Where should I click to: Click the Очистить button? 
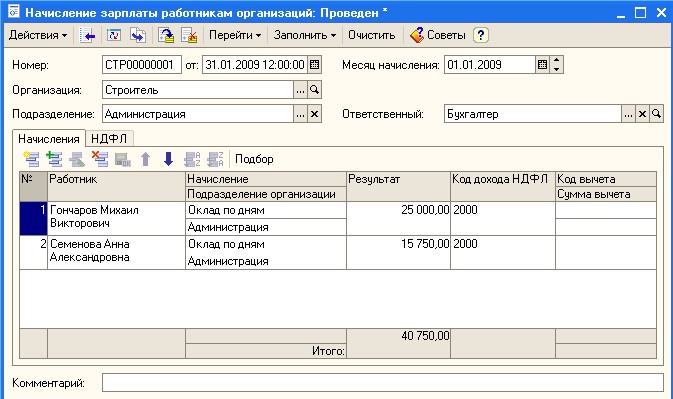coord(371,35)
